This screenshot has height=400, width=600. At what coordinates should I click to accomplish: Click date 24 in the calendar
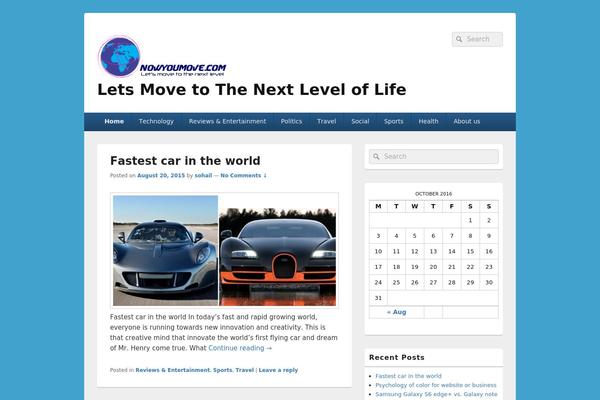(x=378, y=282)
